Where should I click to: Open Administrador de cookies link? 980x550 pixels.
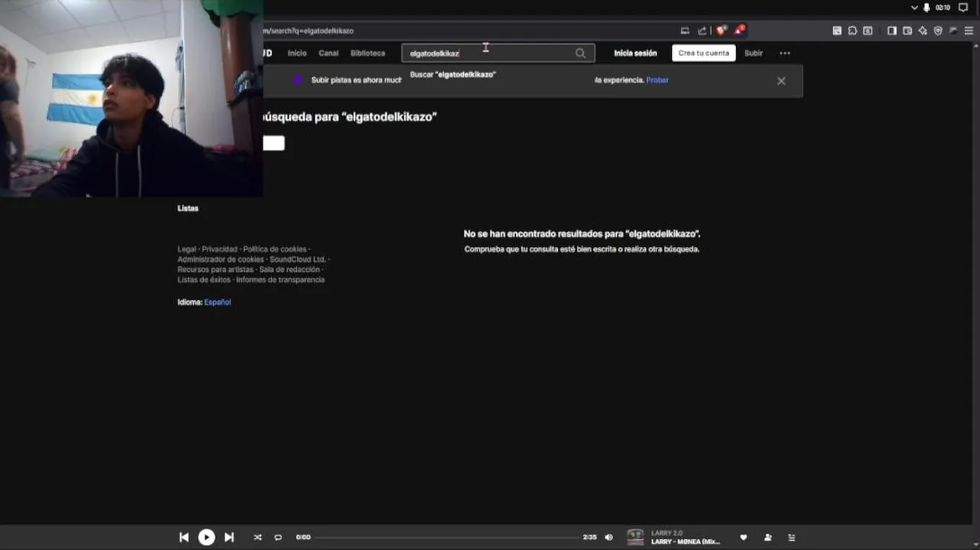click(x=221, y=260)
